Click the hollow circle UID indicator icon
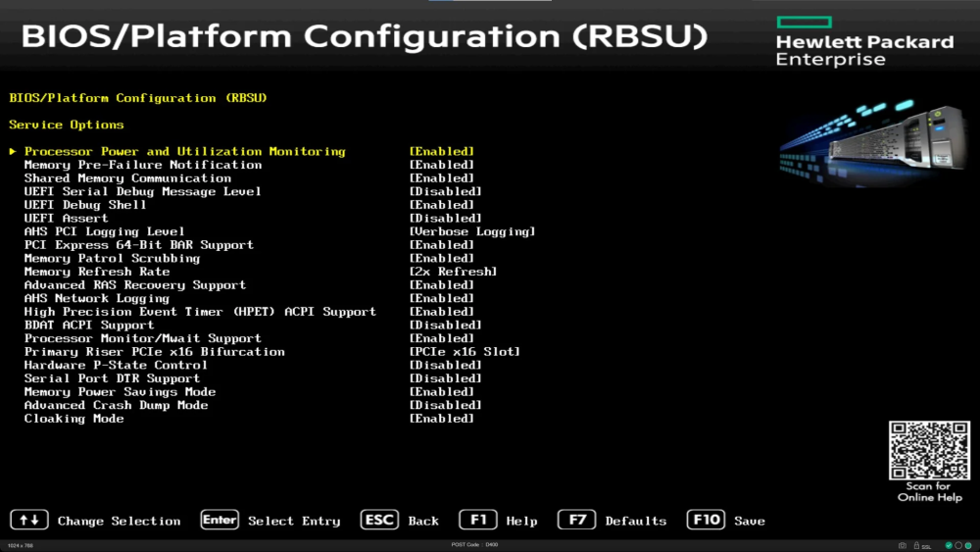 click(958, 546)
